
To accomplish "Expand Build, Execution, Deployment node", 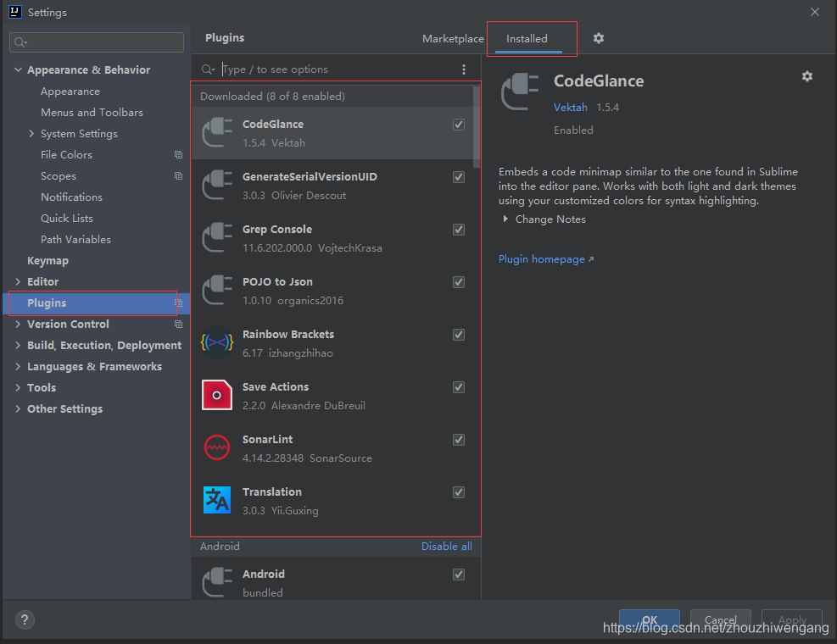I will point(18,345).
